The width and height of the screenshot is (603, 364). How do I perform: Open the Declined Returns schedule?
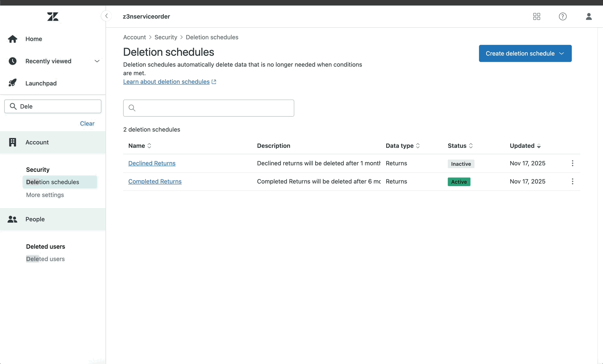(x=152, y=163)
